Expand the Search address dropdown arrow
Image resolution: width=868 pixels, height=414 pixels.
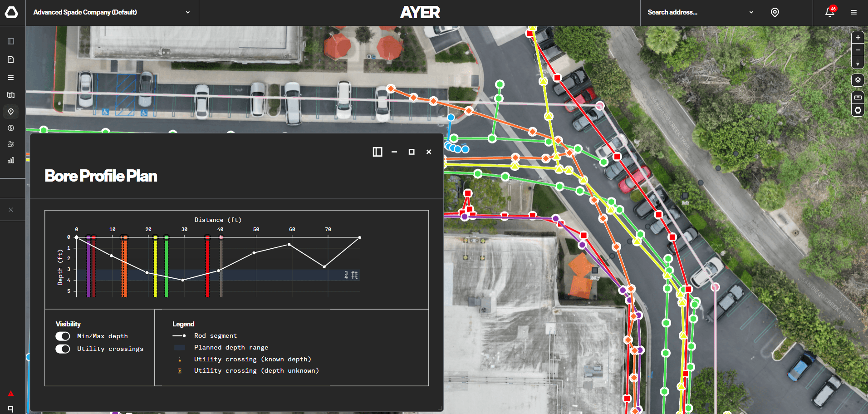click(751, 12)
